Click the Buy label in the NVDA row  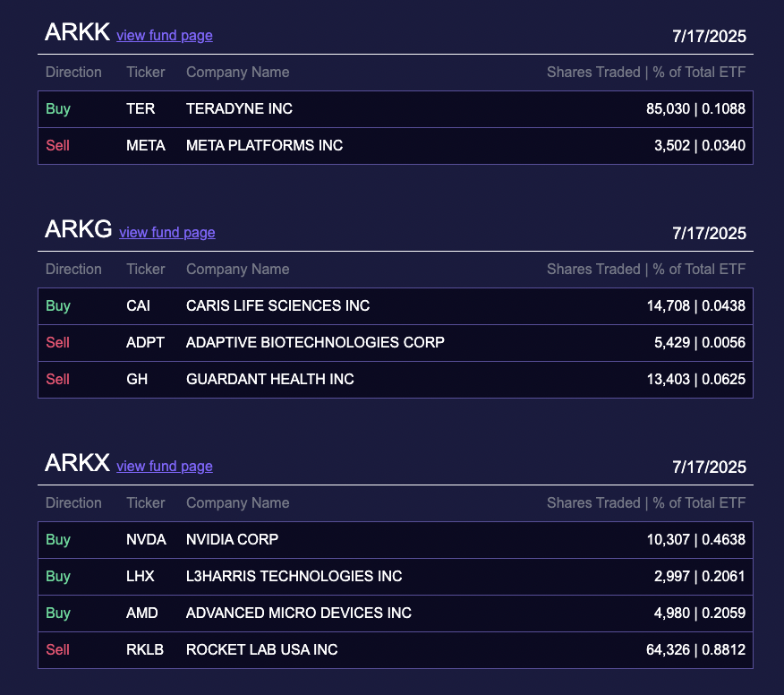[58, 540]
